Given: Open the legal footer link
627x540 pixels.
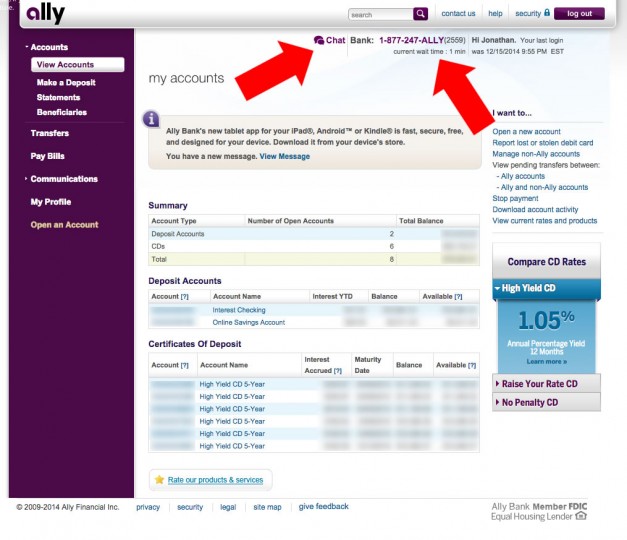Looking at the screenshot, I should tap(228, 507).
